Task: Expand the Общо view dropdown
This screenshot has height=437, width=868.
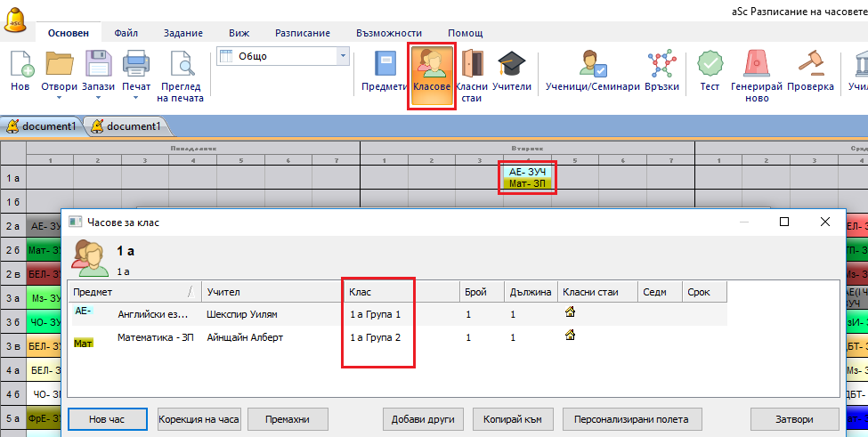Action: pyautogui.click(x=343, y=56)
